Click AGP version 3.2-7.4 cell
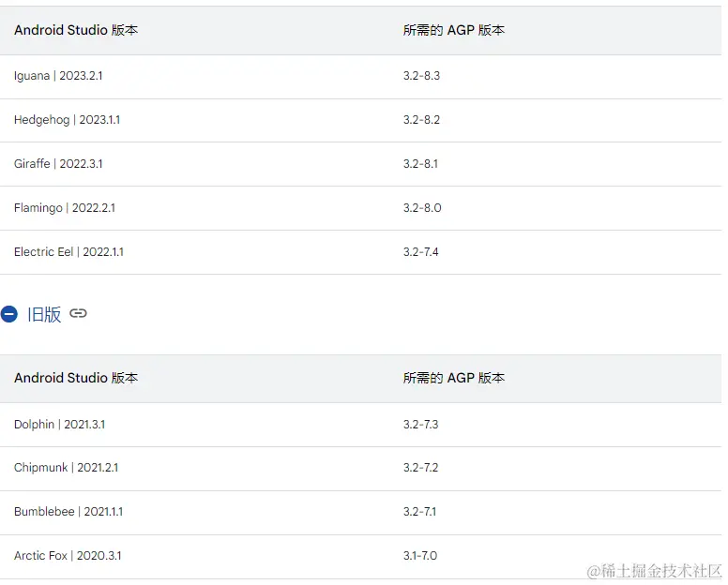The width and height of the screenshot is (728, 585). 421,252
